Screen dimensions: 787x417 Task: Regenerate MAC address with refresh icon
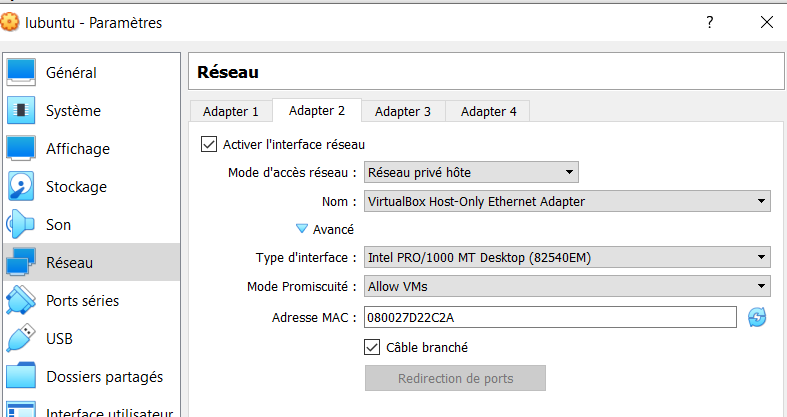[757, 317]
